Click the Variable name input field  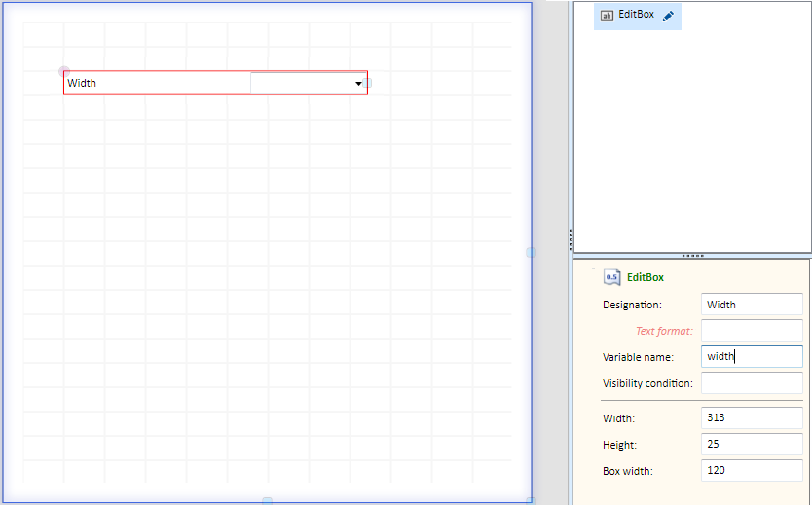pos(752,356)
